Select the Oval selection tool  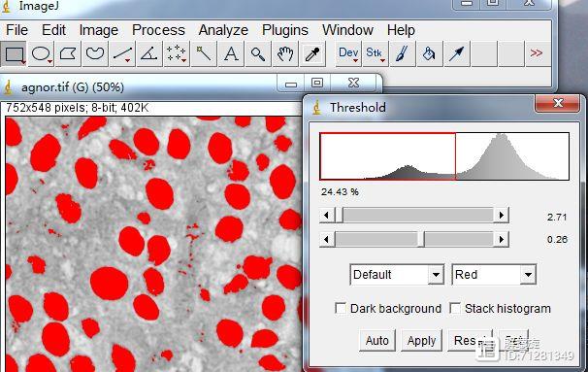coord(41,54)
